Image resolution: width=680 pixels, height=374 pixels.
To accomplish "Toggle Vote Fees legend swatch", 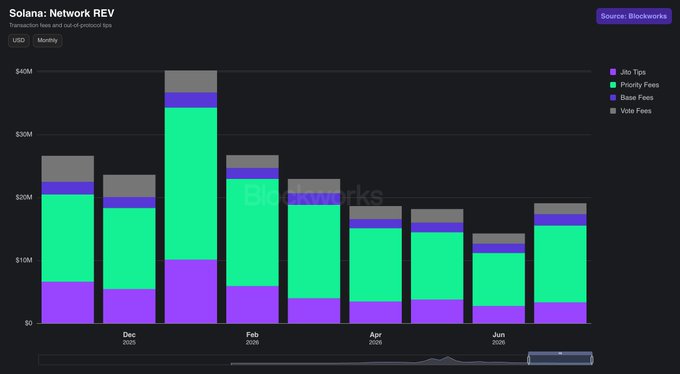I will pos(613,111).
